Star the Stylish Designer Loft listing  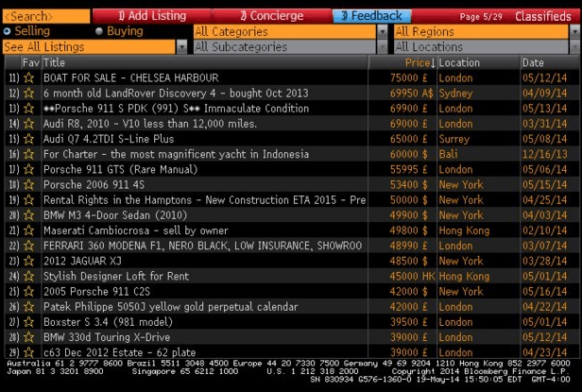(28, 276)
